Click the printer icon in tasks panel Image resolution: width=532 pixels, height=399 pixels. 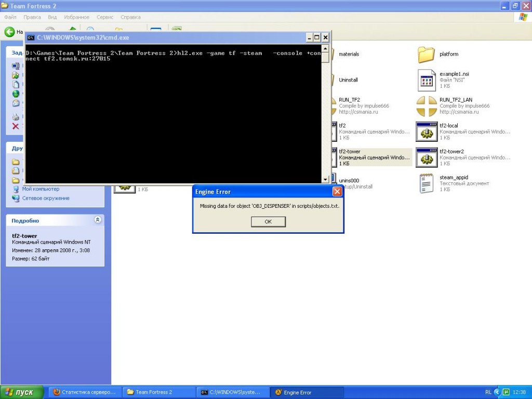coord(16,117)
